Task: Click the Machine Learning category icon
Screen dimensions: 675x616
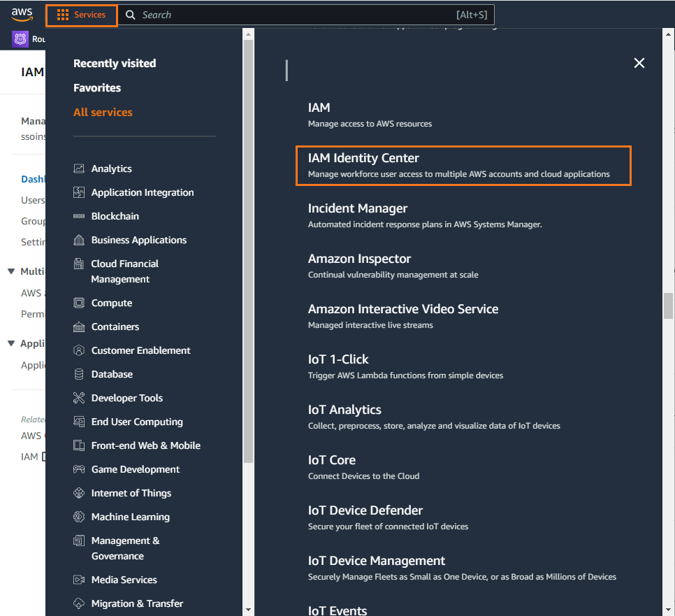Action: point(79,517)
